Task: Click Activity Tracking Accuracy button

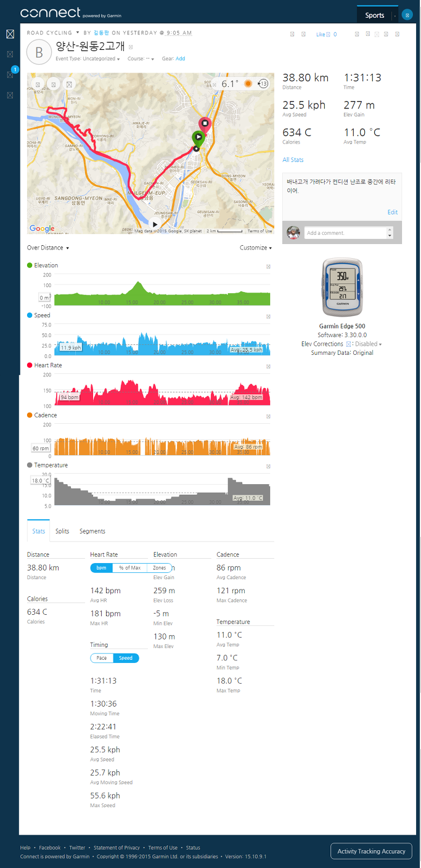Action: pyautogui.click(x=371, y=851)
